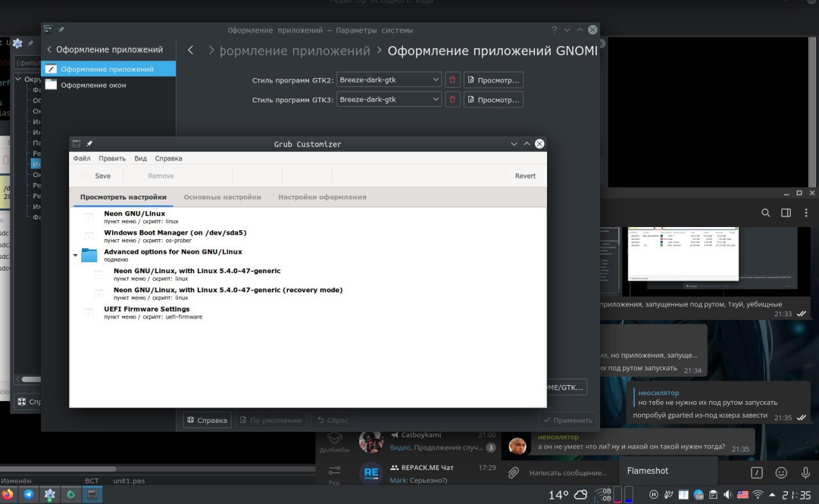
Task: Click the 14° weather widget in panel
Action: [x=568, y=495]
